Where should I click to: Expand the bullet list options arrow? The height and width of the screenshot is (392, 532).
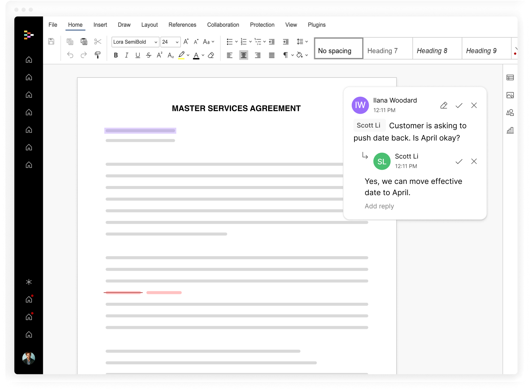click(x=236, y=42)
